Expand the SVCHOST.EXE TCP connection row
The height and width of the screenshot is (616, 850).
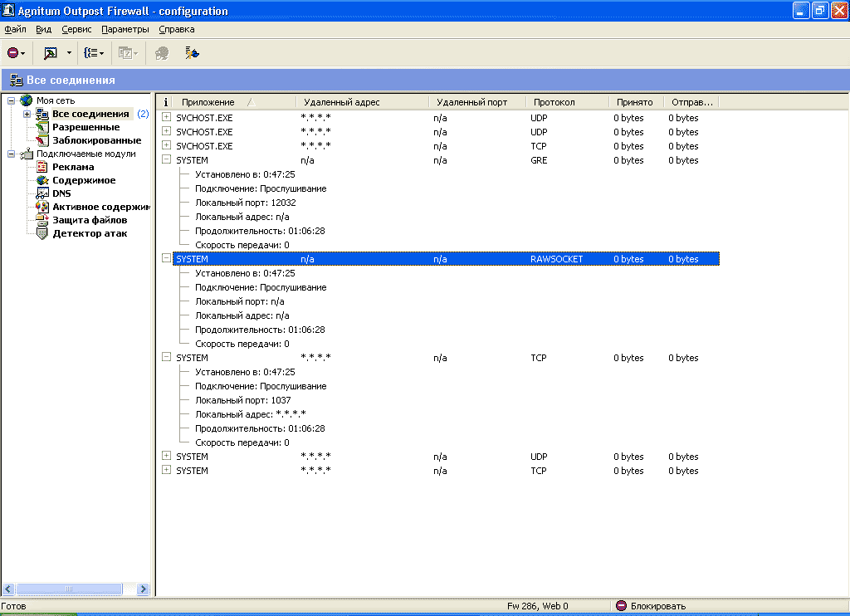tap(166, 145)
